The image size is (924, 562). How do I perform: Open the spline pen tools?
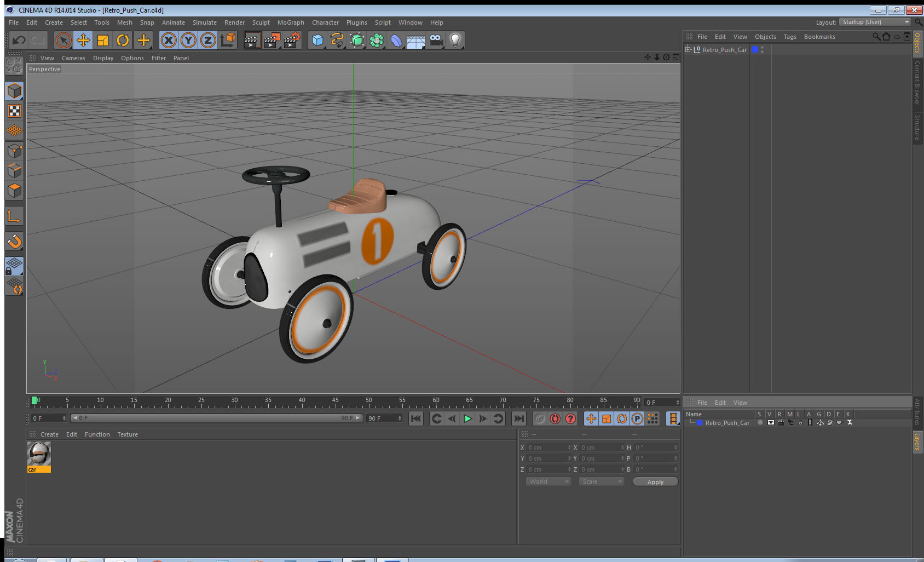(337, 40)
